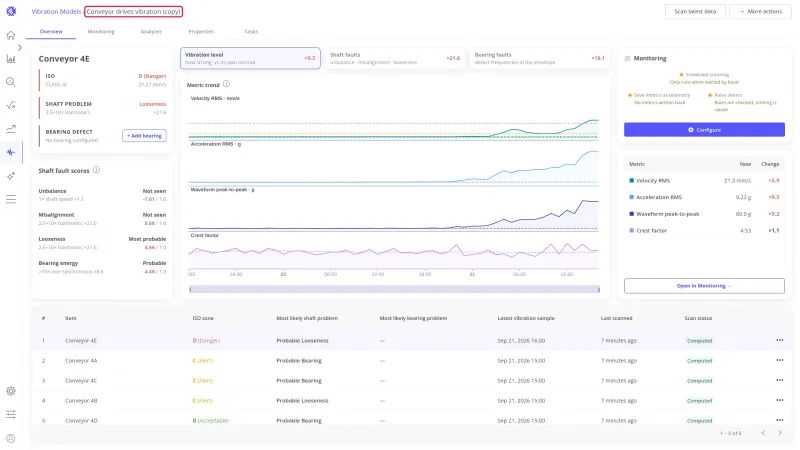Switch to the Properties tab
The image size is (800, 450).
[201, 32]
